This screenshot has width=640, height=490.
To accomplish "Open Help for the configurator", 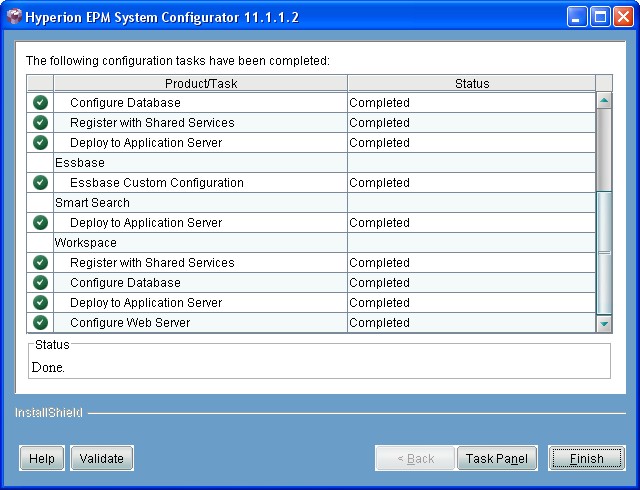I will click(x=41, y=459).
